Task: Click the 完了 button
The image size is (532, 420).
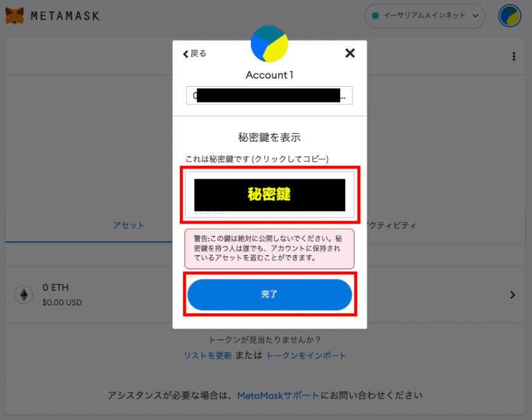Action: point(269,295)
